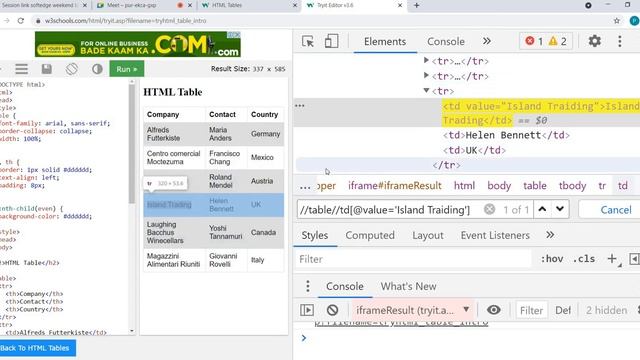Screen dimensions: 640x360
Task: Select the drawer Console tab
Action: point(344,287)
